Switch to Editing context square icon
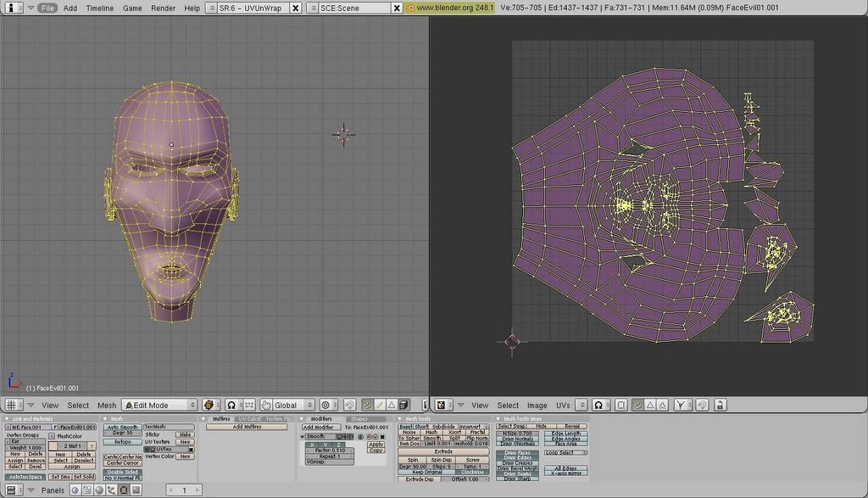 click(x=124, y=490)
